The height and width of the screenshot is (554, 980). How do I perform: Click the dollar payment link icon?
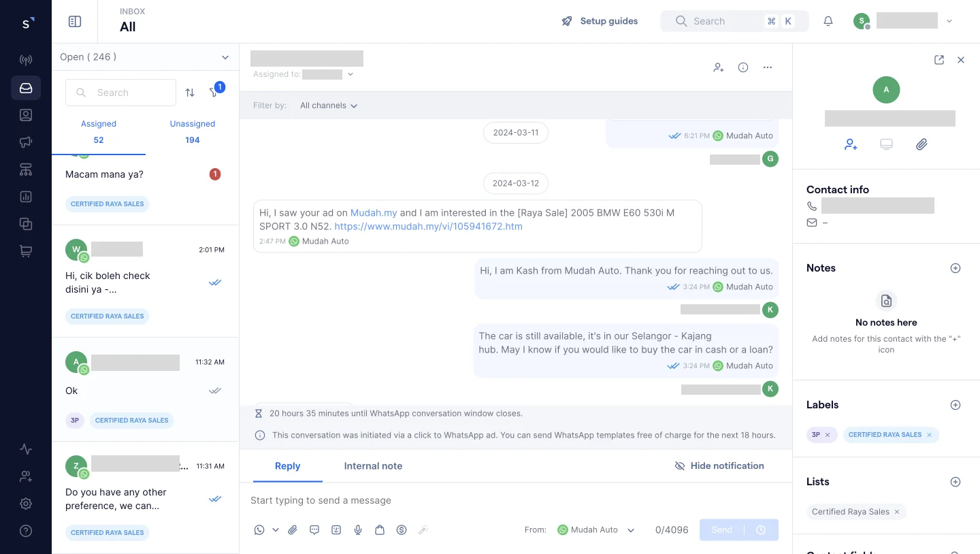coord(402,529)
